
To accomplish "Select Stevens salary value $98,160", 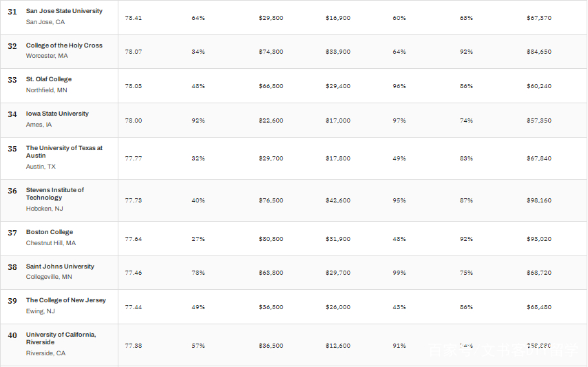I will pyautogui.click(x=539, y=200).
